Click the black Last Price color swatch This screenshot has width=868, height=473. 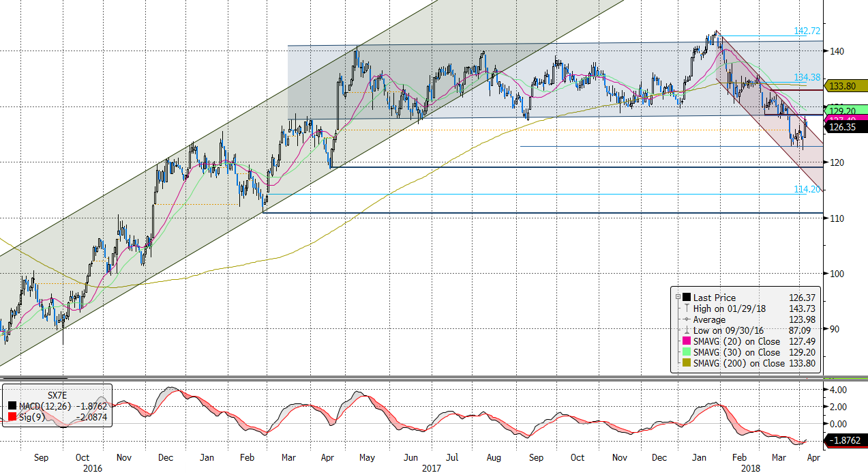click(686, 298)
